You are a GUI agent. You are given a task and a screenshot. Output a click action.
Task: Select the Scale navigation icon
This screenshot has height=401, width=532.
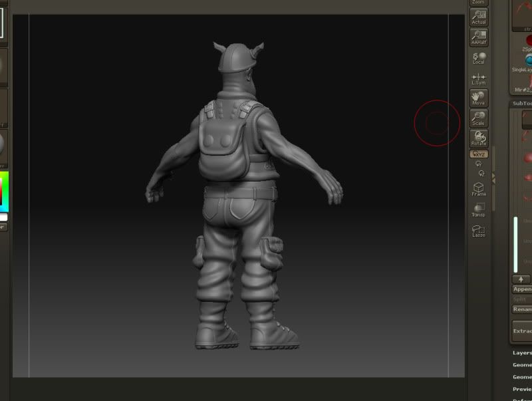[479, 118]
